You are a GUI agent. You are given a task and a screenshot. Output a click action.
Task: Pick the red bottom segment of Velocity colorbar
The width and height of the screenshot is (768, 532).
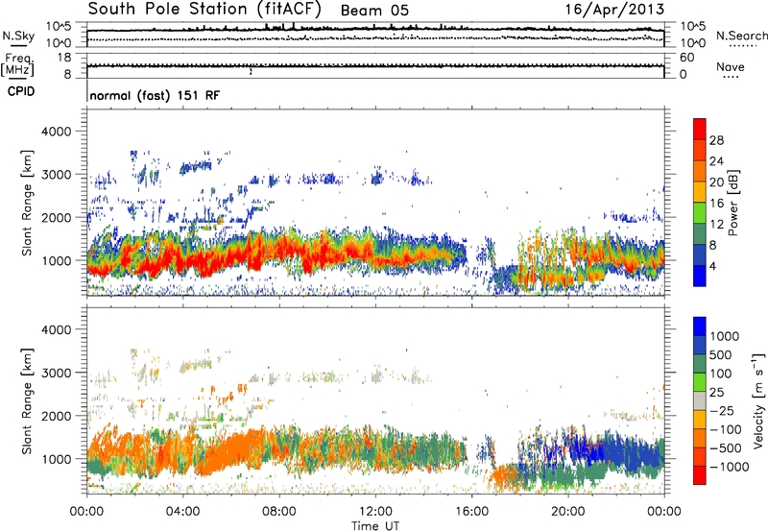click(700, 475)
